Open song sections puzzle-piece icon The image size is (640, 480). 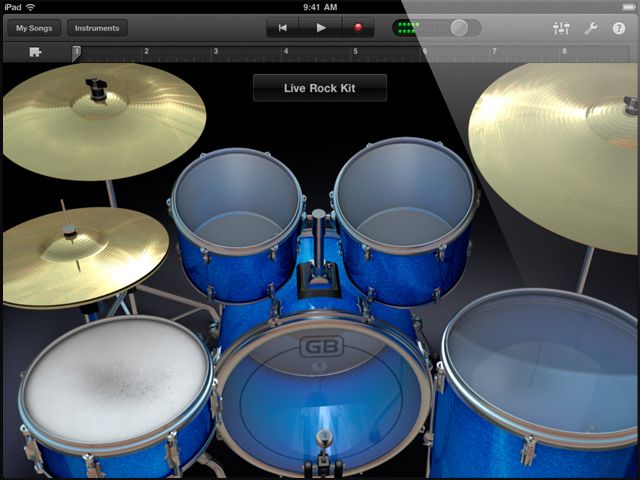pyautogui.click(x=35, y=52)
